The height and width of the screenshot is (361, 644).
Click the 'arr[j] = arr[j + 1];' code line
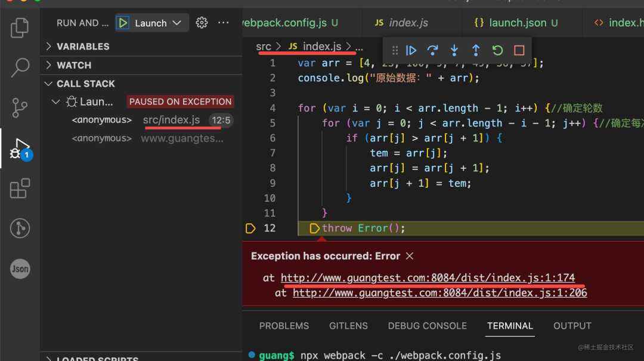(x=429, y=168)
